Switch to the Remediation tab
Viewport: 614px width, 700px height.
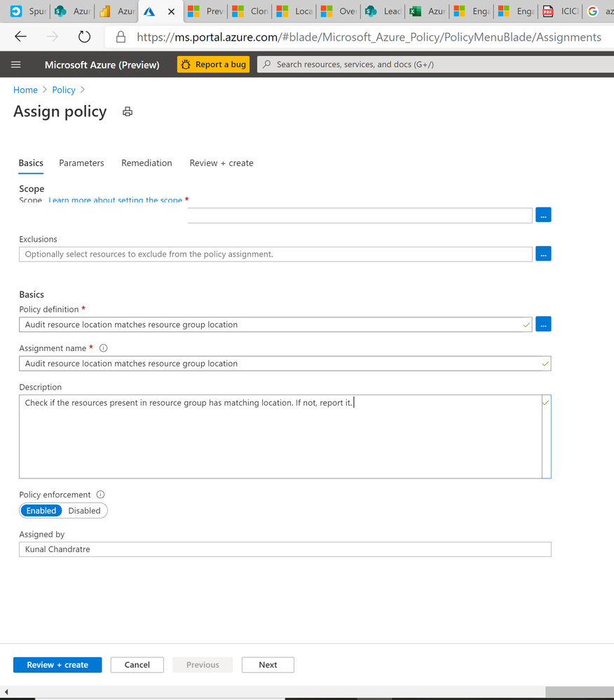146,163
